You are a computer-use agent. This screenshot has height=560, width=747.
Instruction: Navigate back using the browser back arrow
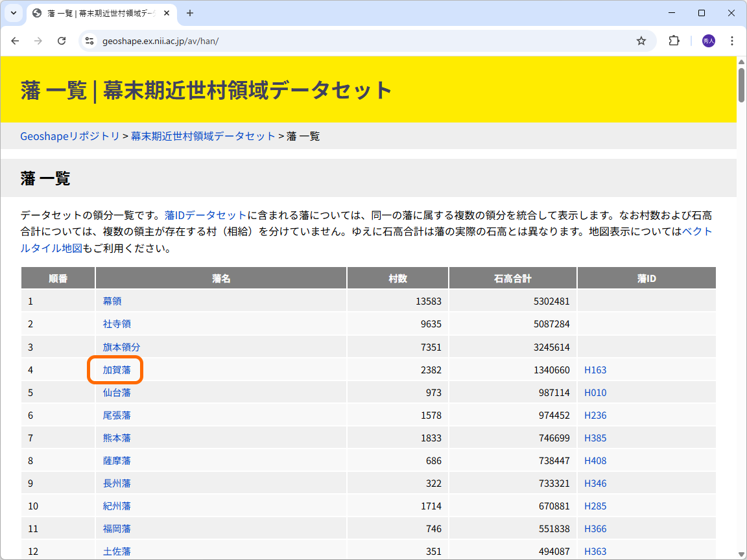point(15,41)
